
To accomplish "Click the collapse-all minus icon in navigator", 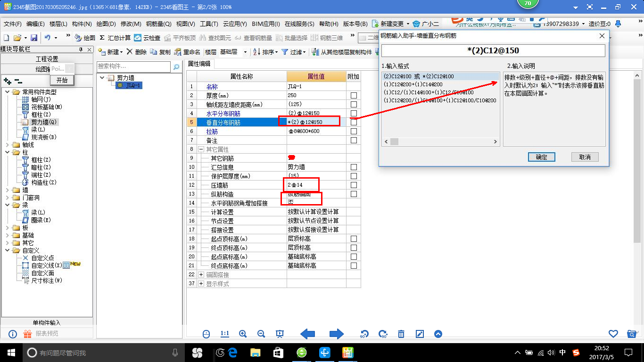I will point(18,82).
